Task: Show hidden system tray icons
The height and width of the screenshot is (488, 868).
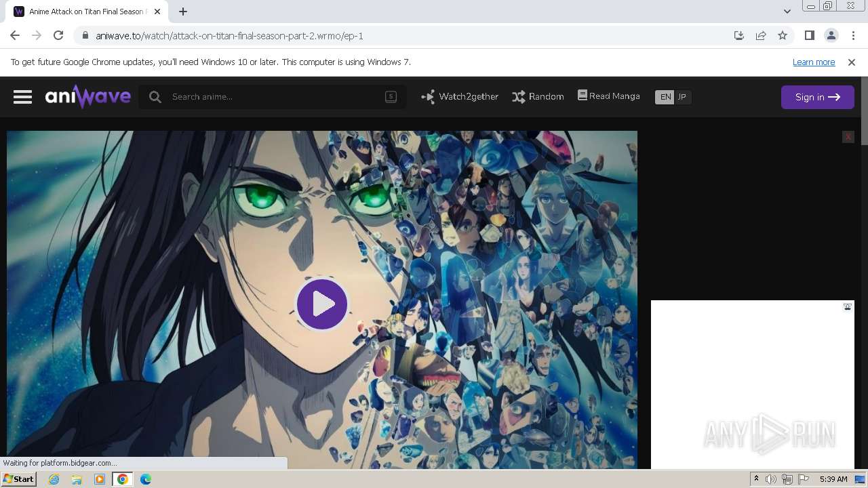Action: (x=756, y=479)
